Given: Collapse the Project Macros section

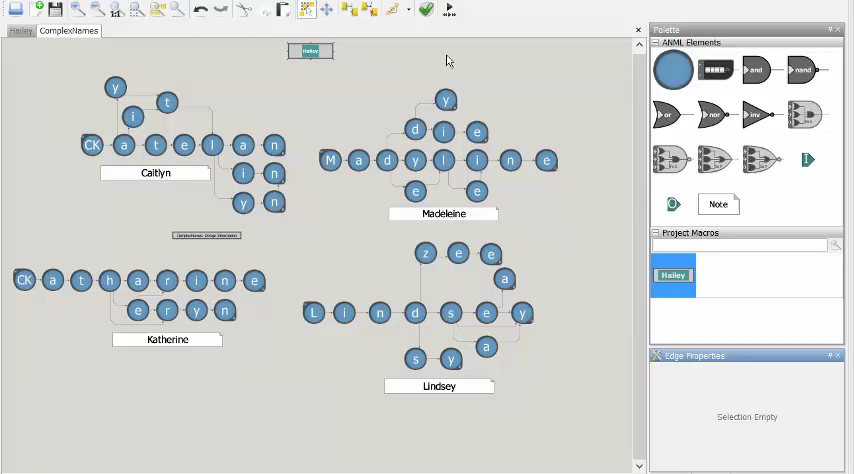Looking at the screenshot, I should [656, 233].
